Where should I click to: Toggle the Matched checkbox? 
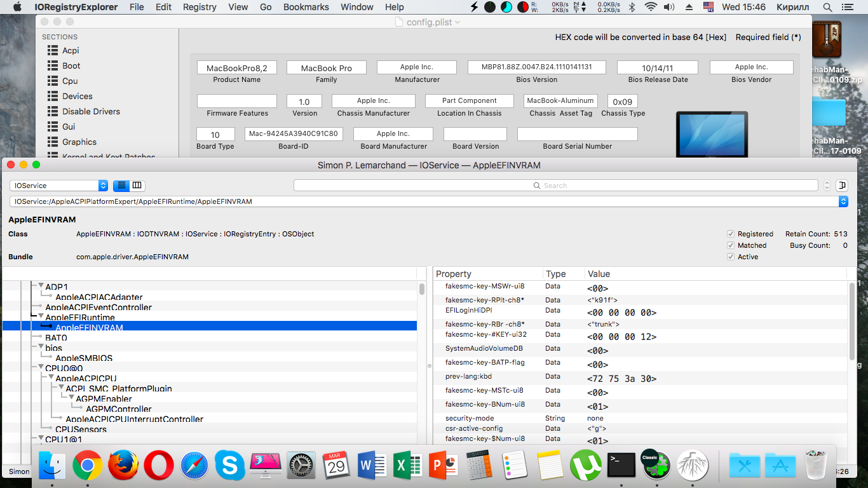[731, 245]
